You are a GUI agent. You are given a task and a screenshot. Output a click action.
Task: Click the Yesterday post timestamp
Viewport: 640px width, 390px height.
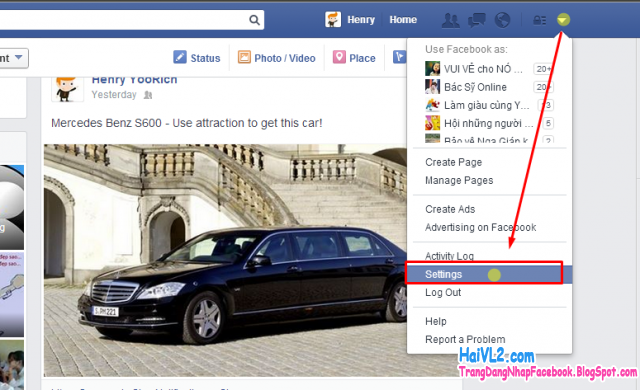(x=114, y=95)
